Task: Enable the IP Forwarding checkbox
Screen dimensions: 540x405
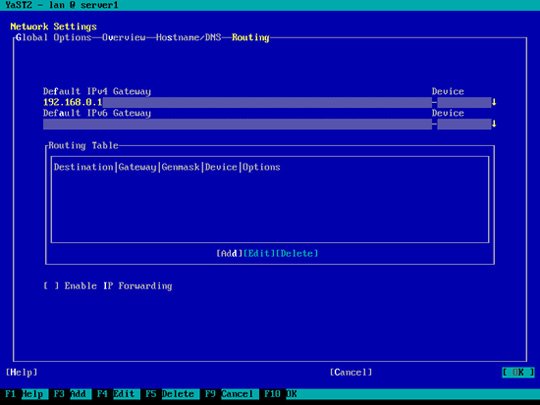Action: tap(51, 286)
